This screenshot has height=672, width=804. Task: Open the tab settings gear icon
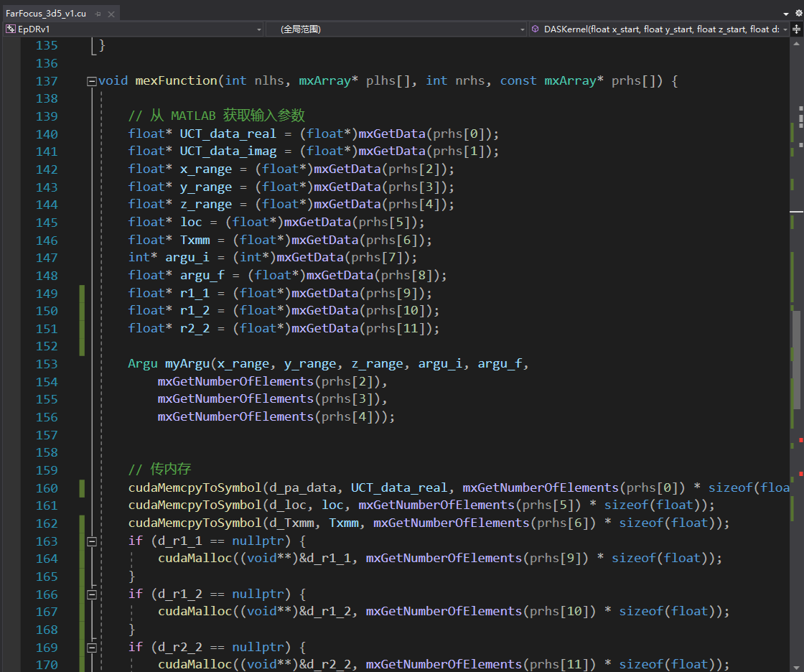[x=798, y=14]
